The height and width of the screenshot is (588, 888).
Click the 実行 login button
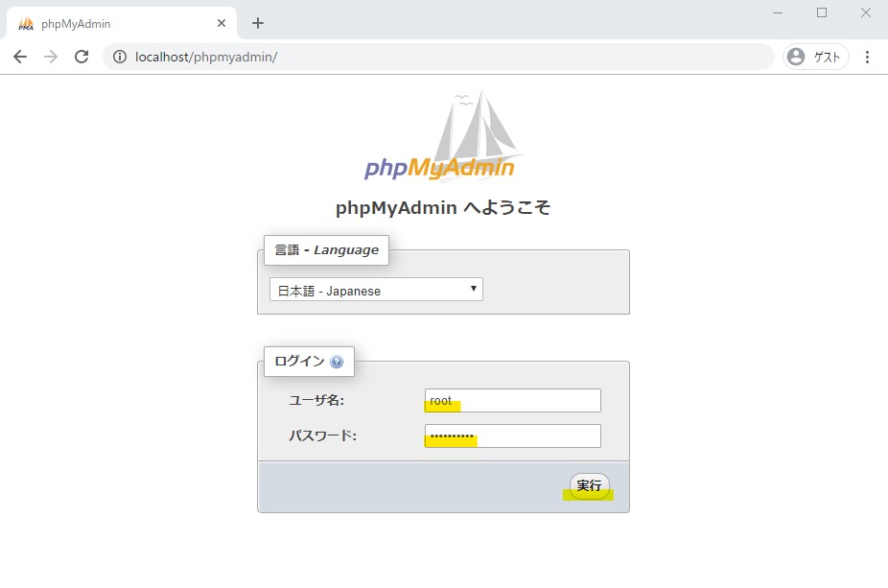589,486
